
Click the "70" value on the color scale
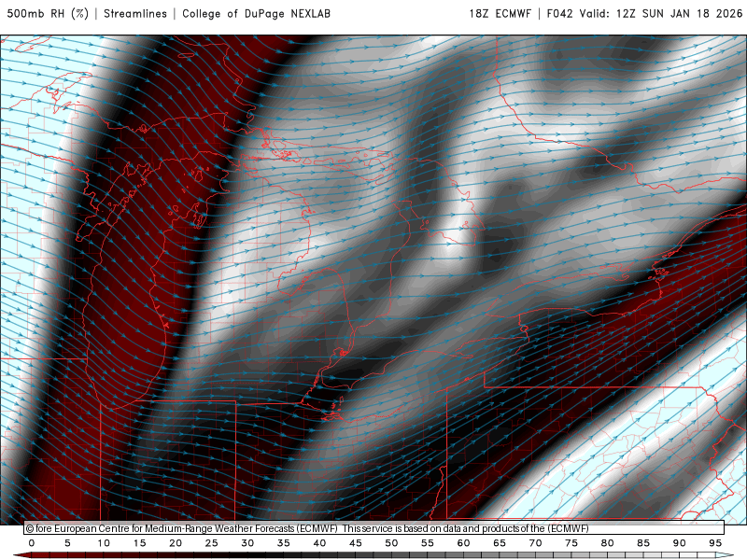click(x=535, y=543)
